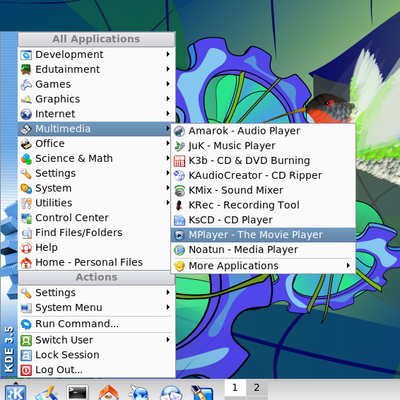
Task: Expand the Switch User submenu arrow
Action: (168, 340)
